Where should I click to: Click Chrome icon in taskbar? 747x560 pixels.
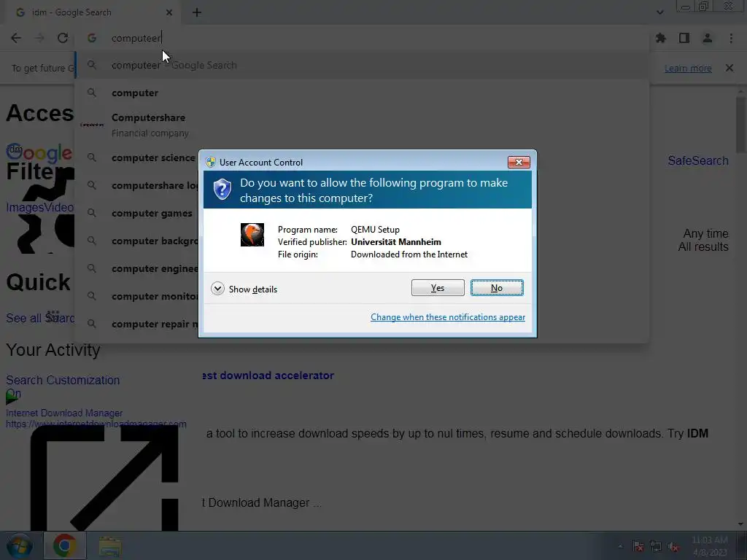(x=65, y=545)
